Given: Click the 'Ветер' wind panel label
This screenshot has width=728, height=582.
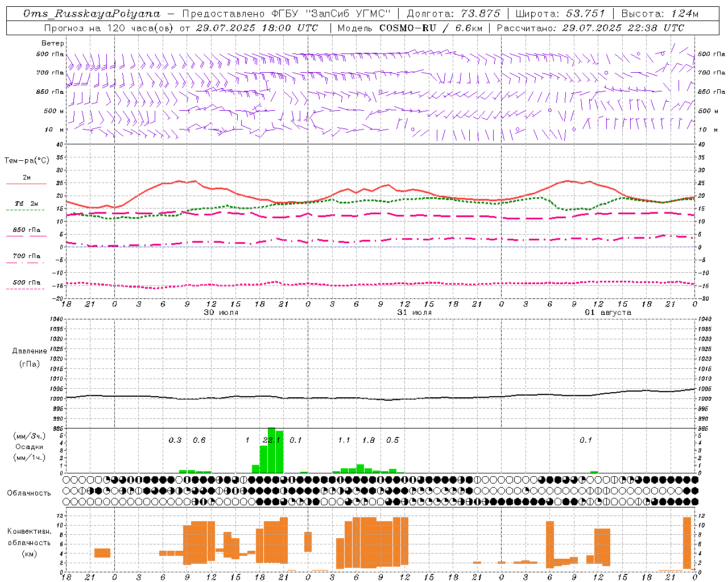Looking at the screenshot, I should [53, 43].
